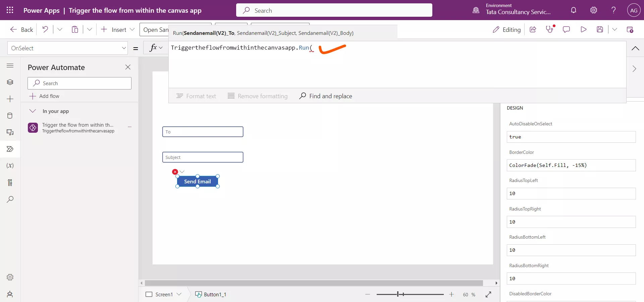Open the Comments panel
The height and width of the screenshot is (302, 644).
pos(567,29)
